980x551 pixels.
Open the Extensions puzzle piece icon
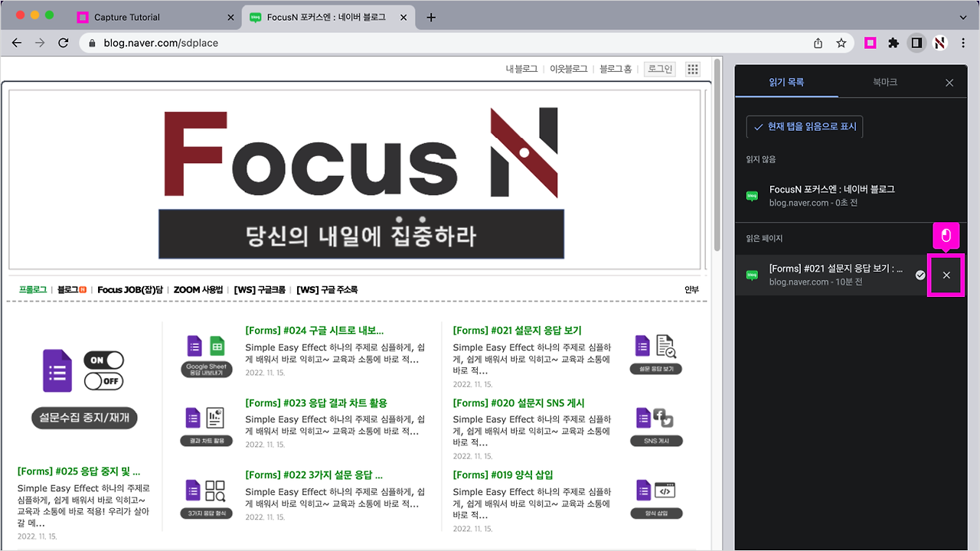coord(893,43)
